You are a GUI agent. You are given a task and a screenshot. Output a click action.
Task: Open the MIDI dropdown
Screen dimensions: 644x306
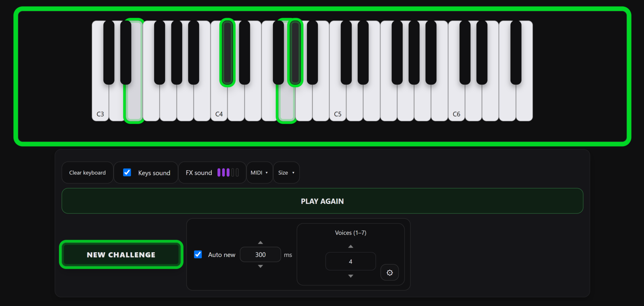coord(260,173)
